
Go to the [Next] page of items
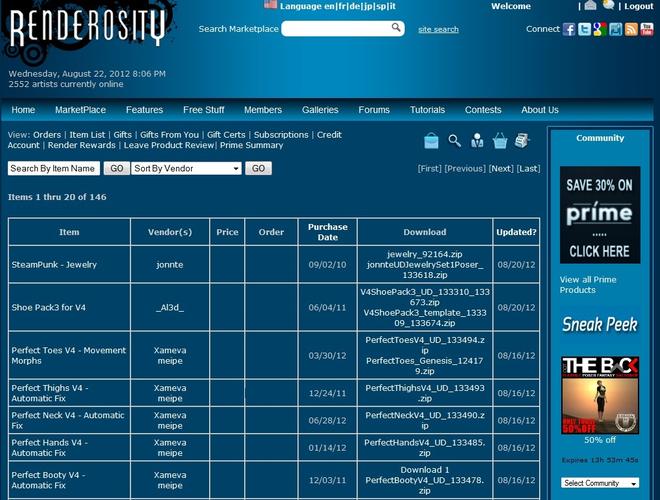(x=501, y=168)
